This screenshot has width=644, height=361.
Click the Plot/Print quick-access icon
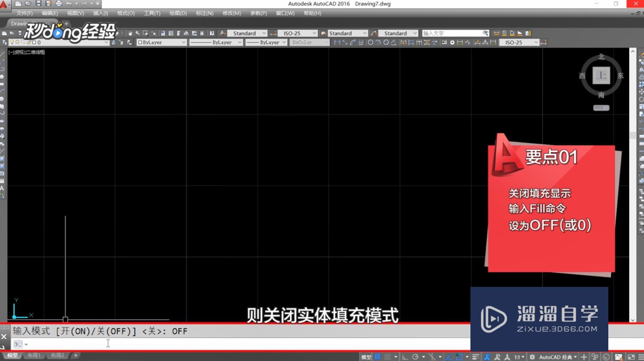58,4
